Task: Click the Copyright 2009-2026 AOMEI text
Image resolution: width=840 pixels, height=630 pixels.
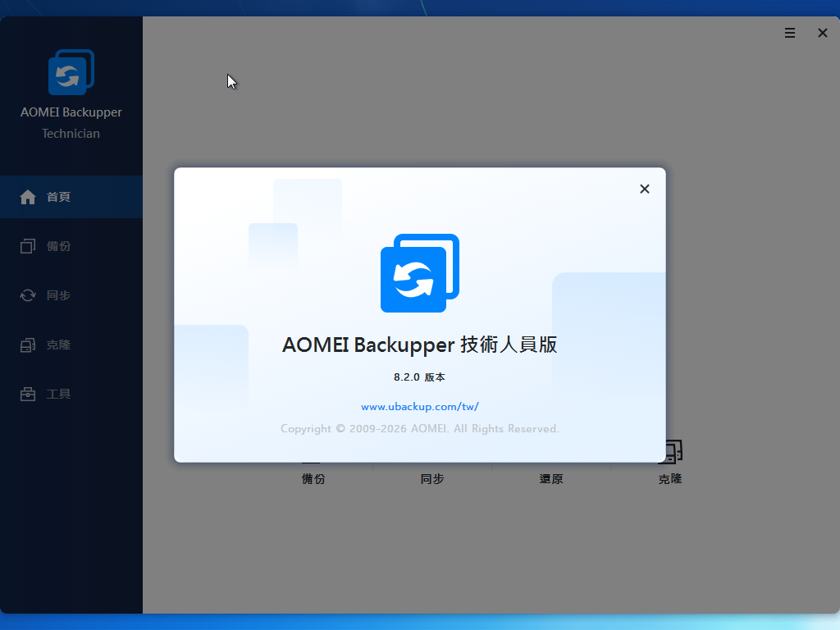Action: [419, 428]
